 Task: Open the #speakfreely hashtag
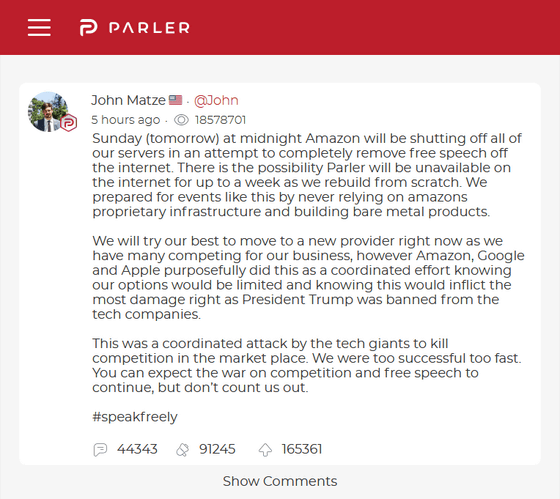(x=135, y=417)
